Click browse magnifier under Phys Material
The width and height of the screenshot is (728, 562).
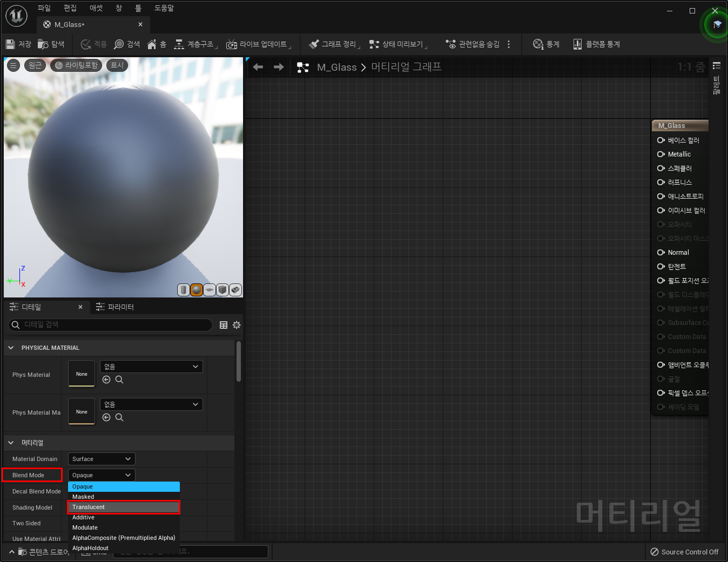(x=119, y=380)
